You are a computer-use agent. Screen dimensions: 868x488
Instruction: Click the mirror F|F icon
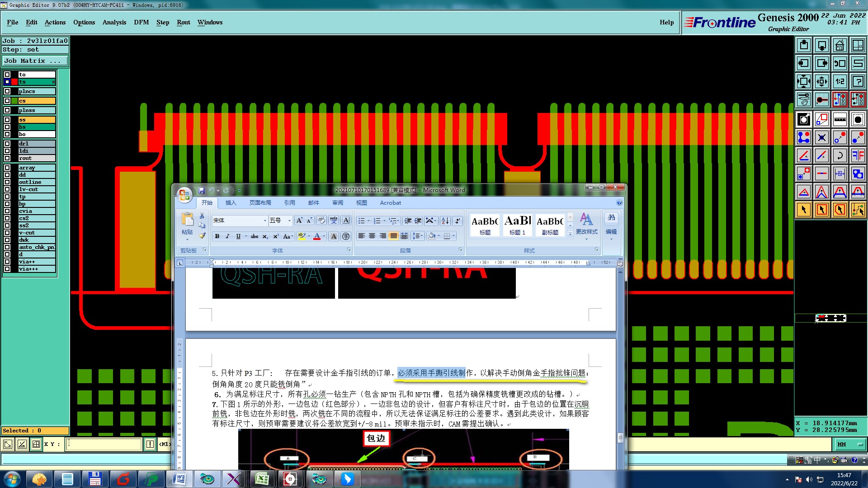[x=858, y=155]
